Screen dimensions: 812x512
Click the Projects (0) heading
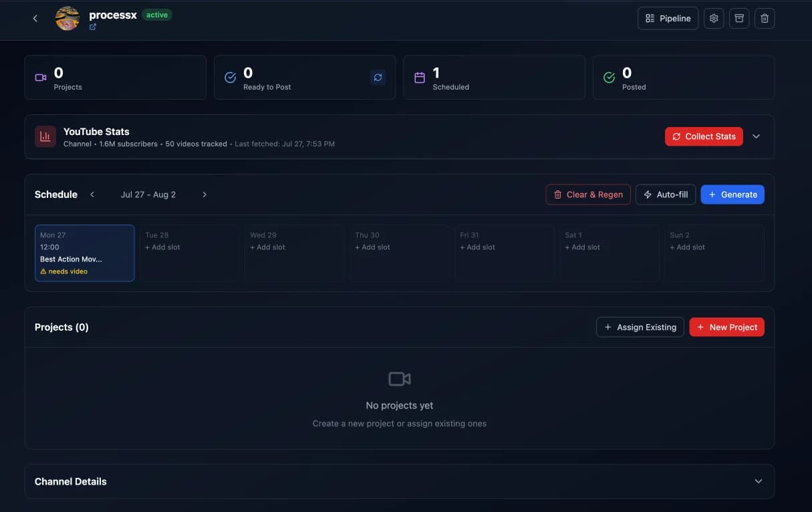point(61,327)
